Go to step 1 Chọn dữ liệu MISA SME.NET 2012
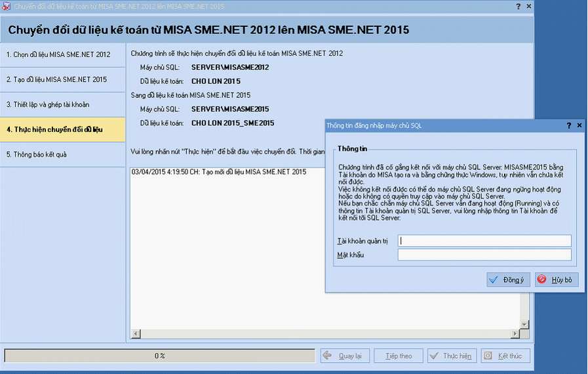 coord(63,55)
